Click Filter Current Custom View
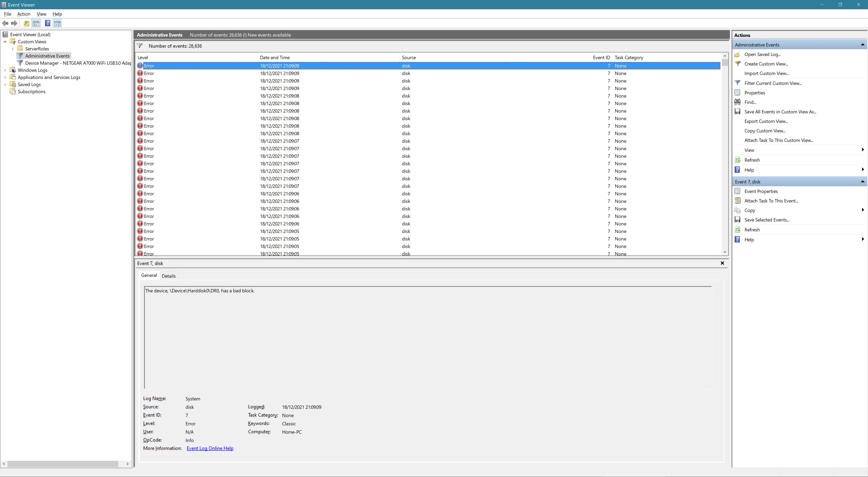 pyautogui.click(x=773, y=83)
